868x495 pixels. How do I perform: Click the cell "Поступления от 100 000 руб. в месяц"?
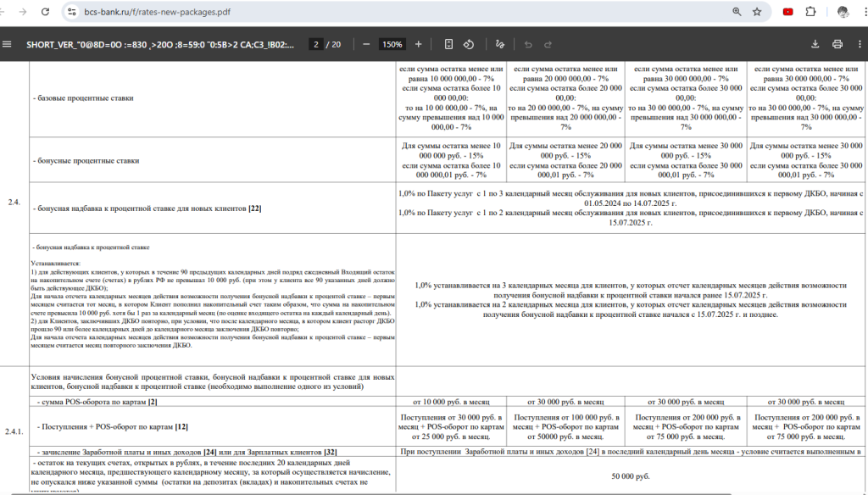click(565, 427)
